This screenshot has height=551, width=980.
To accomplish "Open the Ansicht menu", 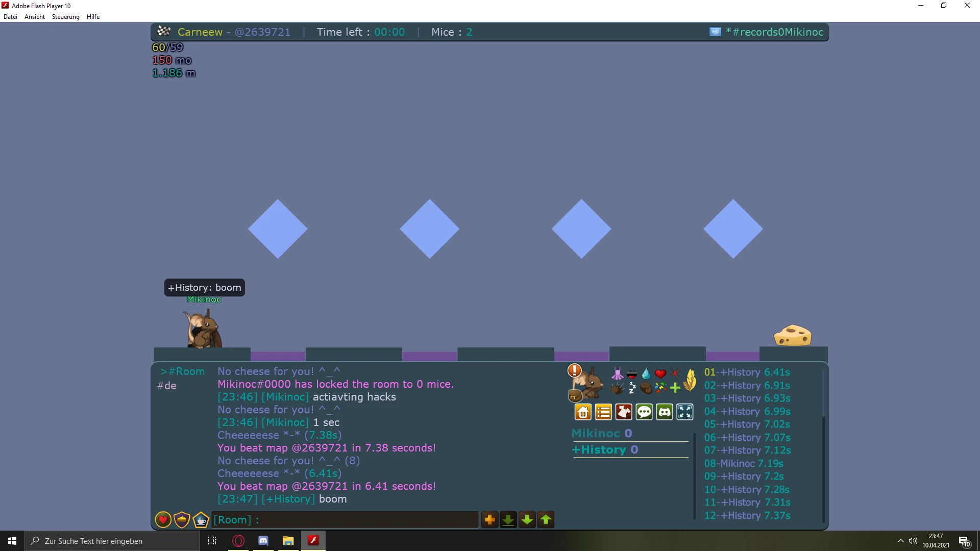I will (35, 17).
